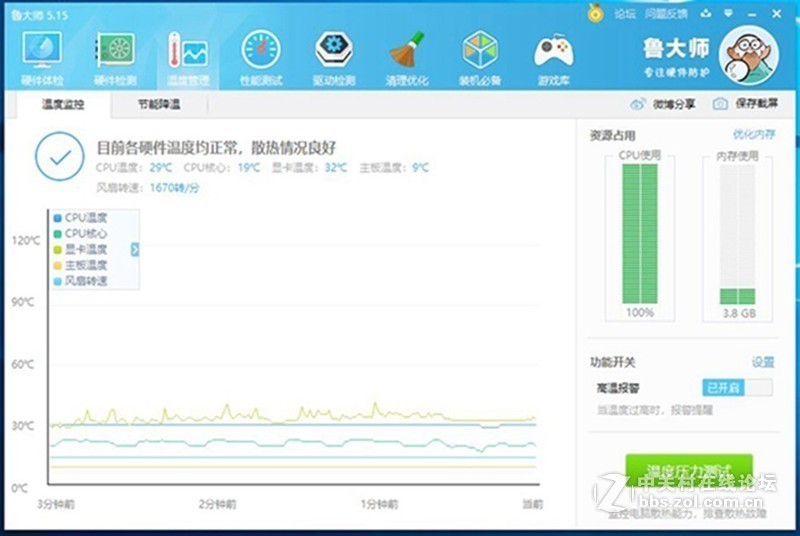800x536 pixels.
Task: Open 设置 settings link in 功能开关
Action: pos(763,362)
